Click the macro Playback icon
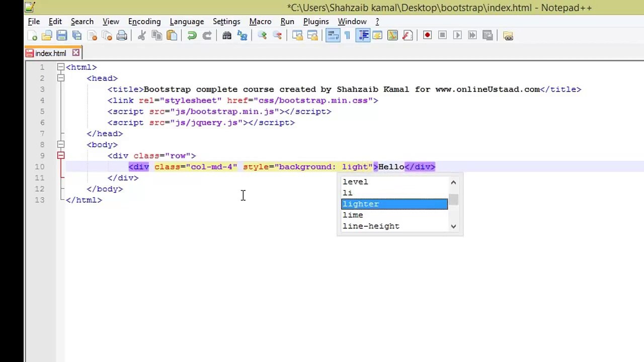644x362 pixels. click(x=457, y=36)
